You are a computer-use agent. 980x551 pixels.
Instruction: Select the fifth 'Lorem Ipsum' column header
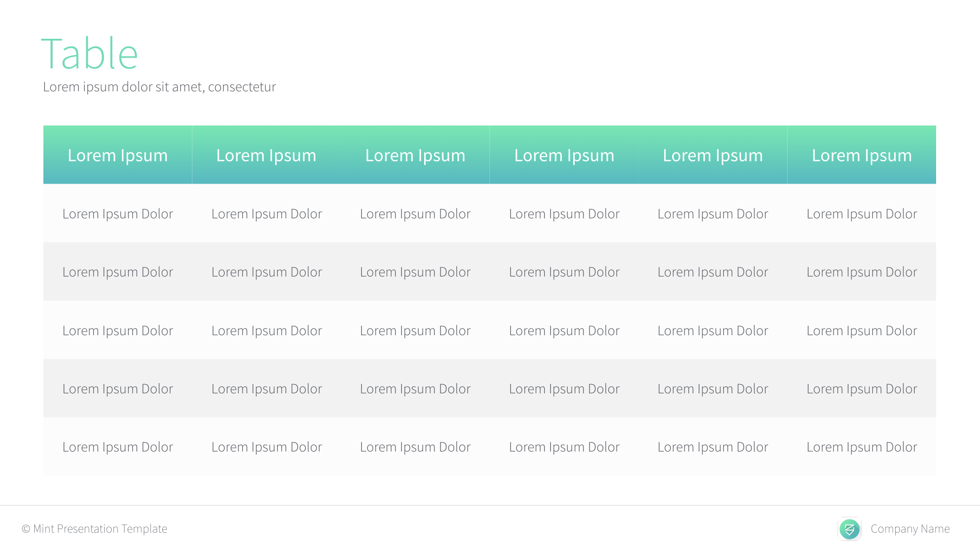[x=713, y=155]
